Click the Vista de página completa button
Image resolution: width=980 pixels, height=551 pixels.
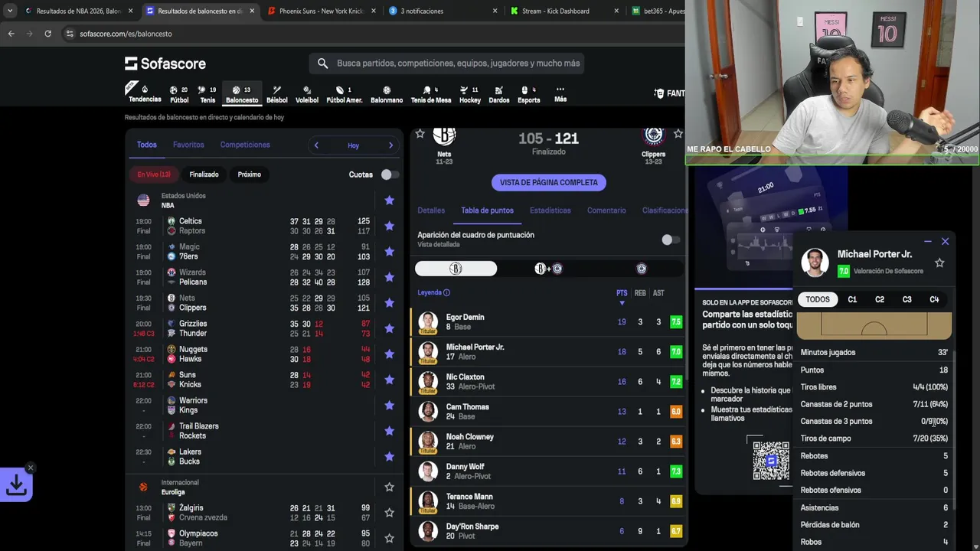[549, 183]
